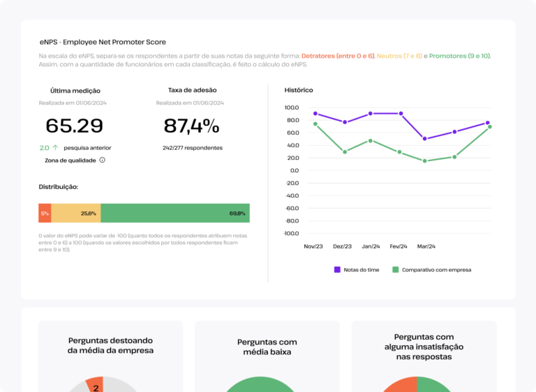Click the Neutros (7 e 8) text
The image size is (536, 392).
point(399,56)
